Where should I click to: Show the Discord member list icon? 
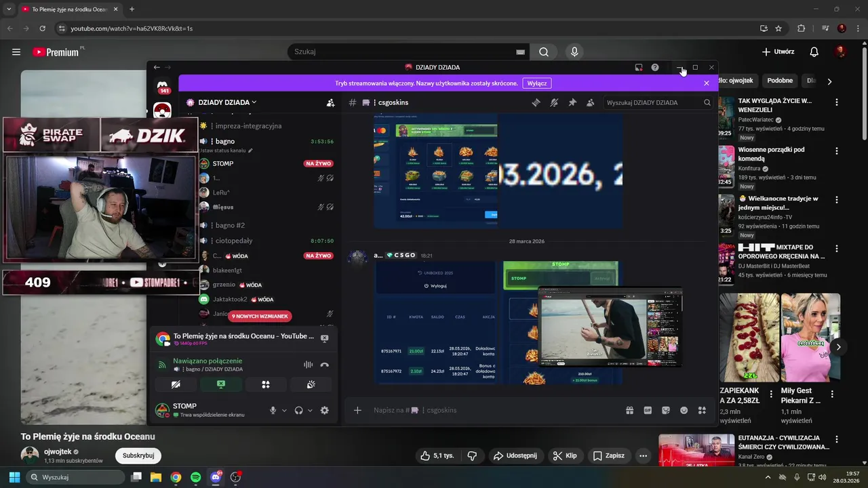[x=590, y=102]
